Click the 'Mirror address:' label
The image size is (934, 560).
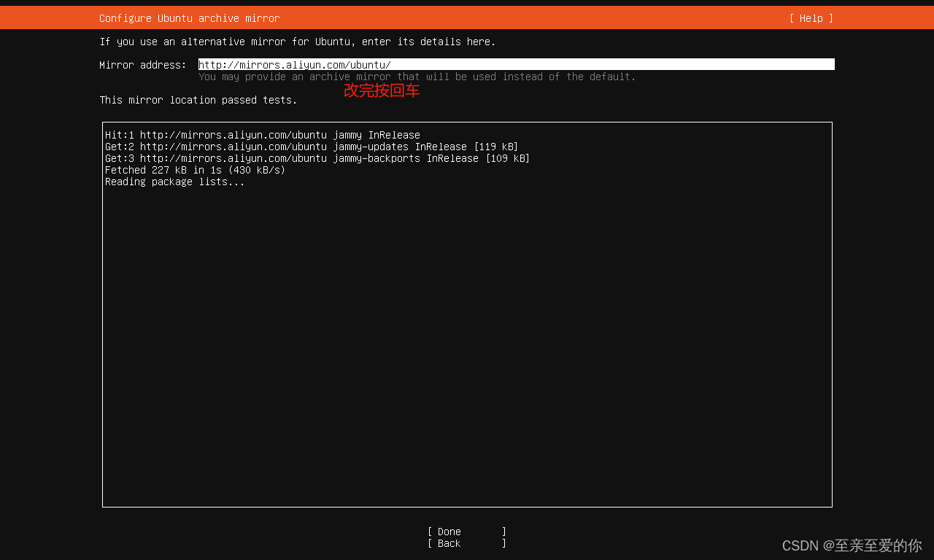pyautogui.click(x=143, y=65)
